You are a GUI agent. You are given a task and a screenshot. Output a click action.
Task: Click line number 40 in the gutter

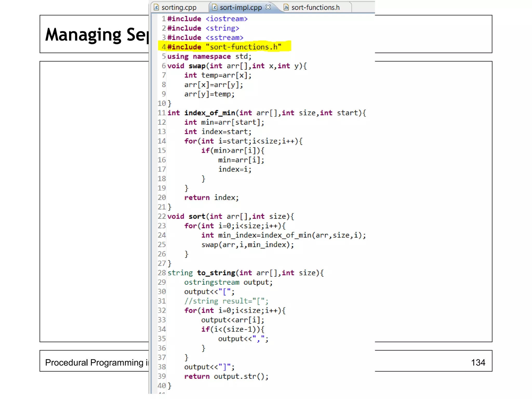pos(162,386)
